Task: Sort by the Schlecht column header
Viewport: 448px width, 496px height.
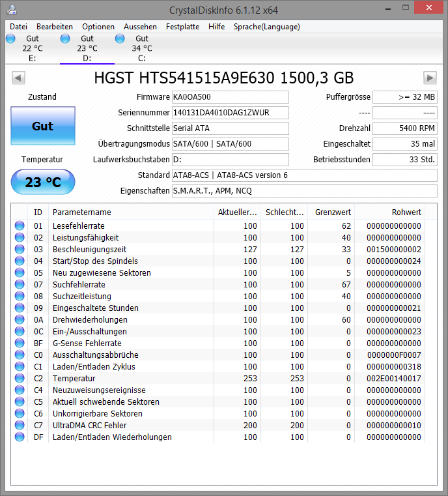Action: (x=285, y=212)
